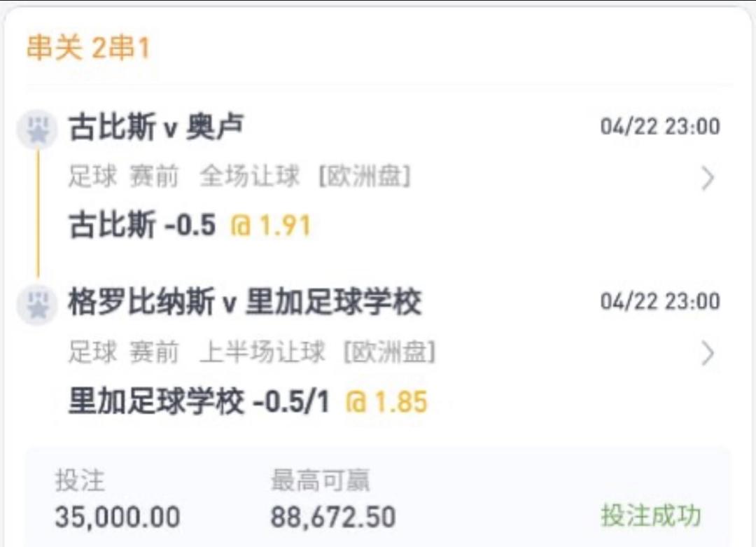Screen dimensions: 756x547
Task: Click 上半场让球 [欧洲盘] market description
Action: 318,352
